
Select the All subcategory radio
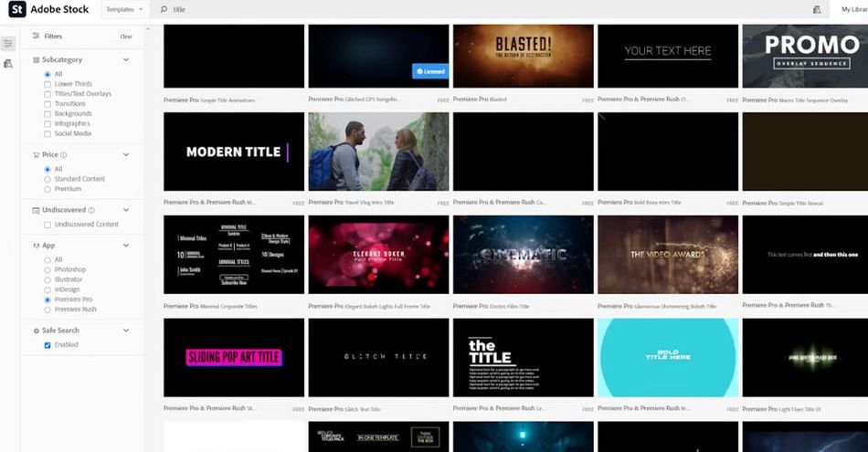(47, 74)
